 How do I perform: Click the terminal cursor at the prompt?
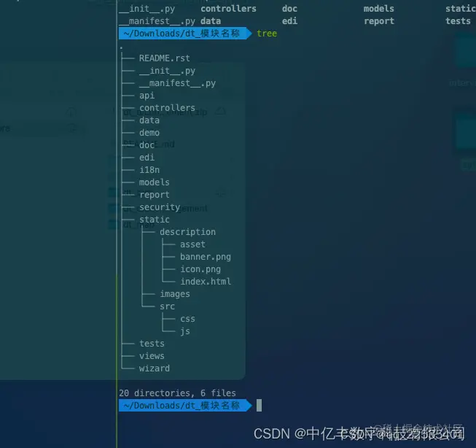click(259, 406)
